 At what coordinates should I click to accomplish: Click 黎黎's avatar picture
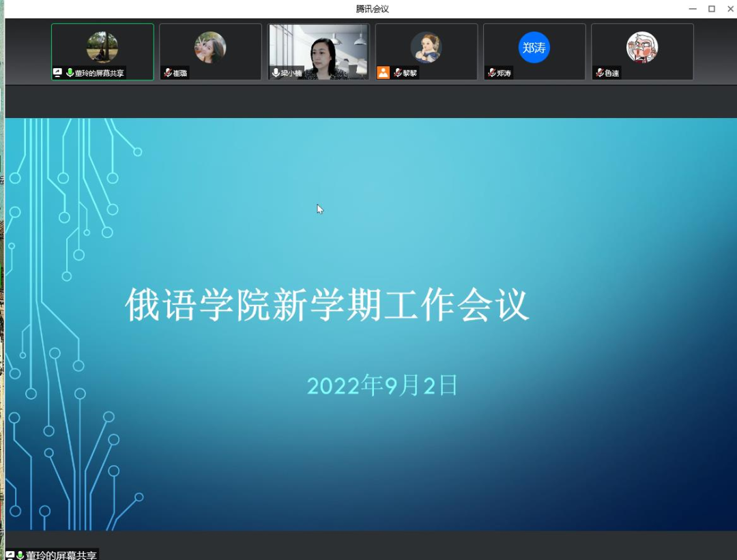426,48
